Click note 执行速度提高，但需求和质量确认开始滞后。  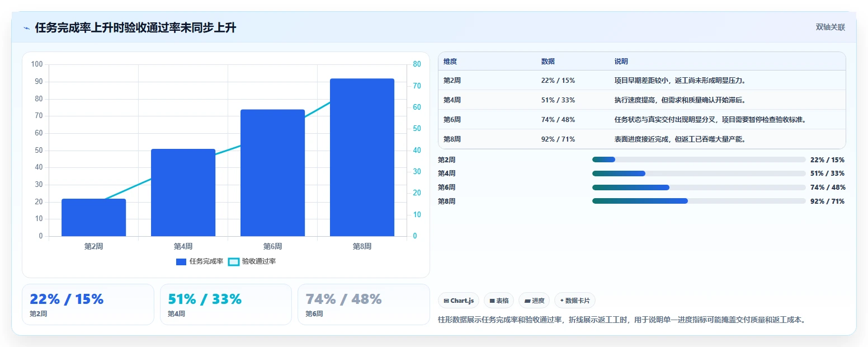click(680, 100)
